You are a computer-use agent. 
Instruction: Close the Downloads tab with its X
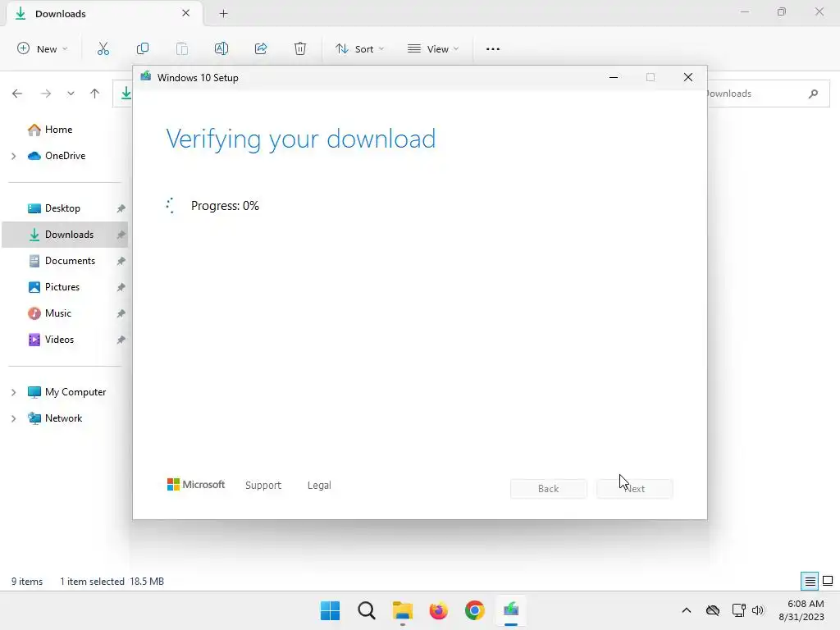(186, 13)
